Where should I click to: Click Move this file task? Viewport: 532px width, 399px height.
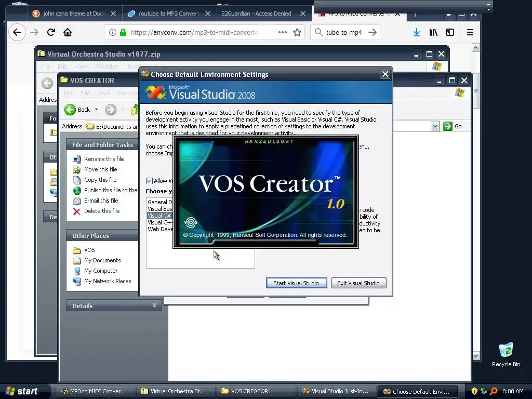click(100, 169)
